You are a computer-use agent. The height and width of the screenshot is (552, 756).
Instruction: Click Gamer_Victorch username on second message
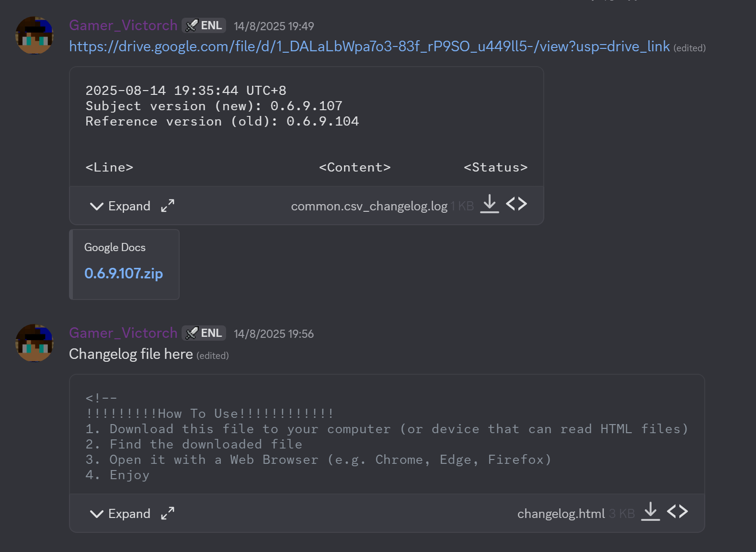(x=123, y=333)
